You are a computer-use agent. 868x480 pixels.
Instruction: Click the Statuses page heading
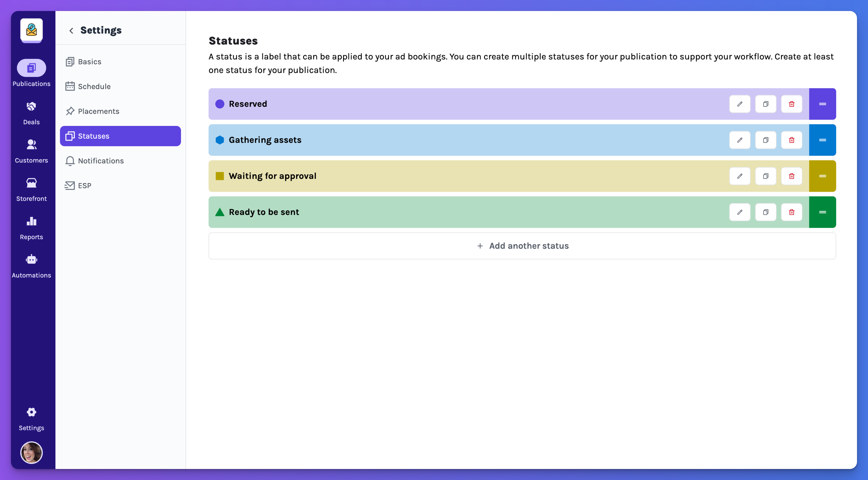(x=233, y=41)
